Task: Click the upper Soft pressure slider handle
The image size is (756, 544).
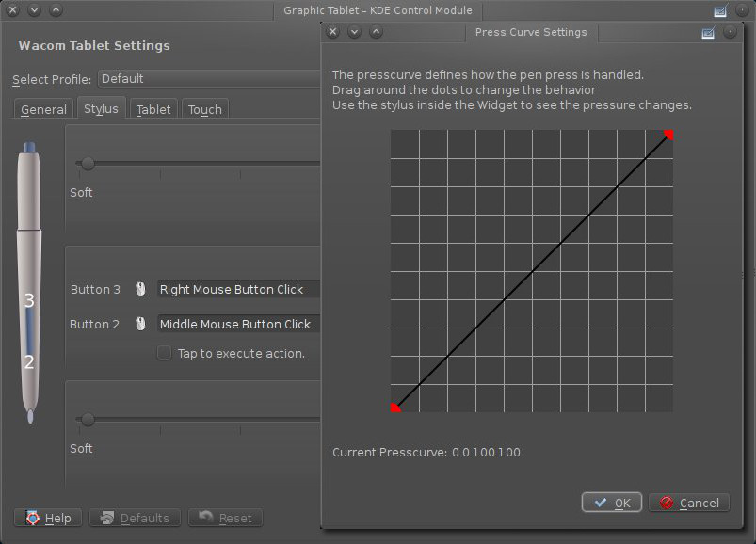Action: pos(88,164)
